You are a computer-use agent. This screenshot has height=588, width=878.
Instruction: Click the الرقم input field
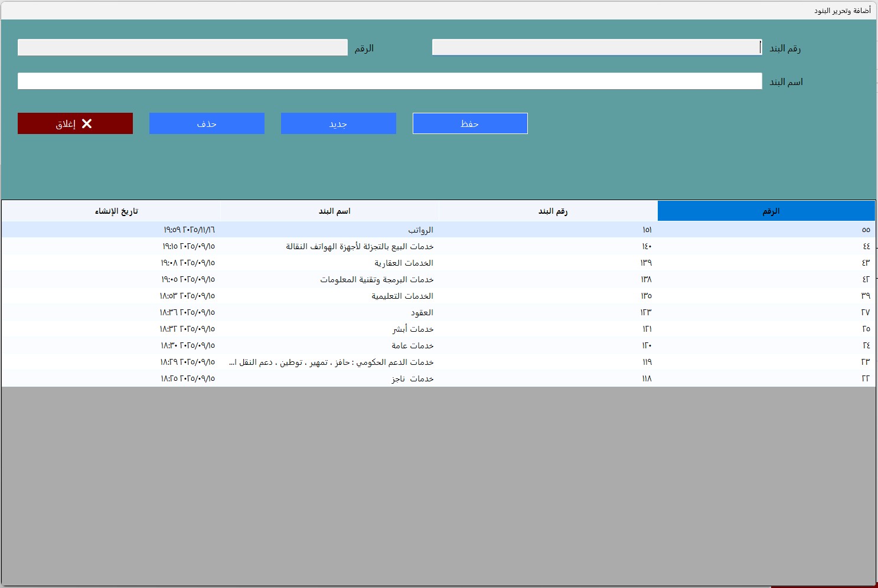pos(182,47)
